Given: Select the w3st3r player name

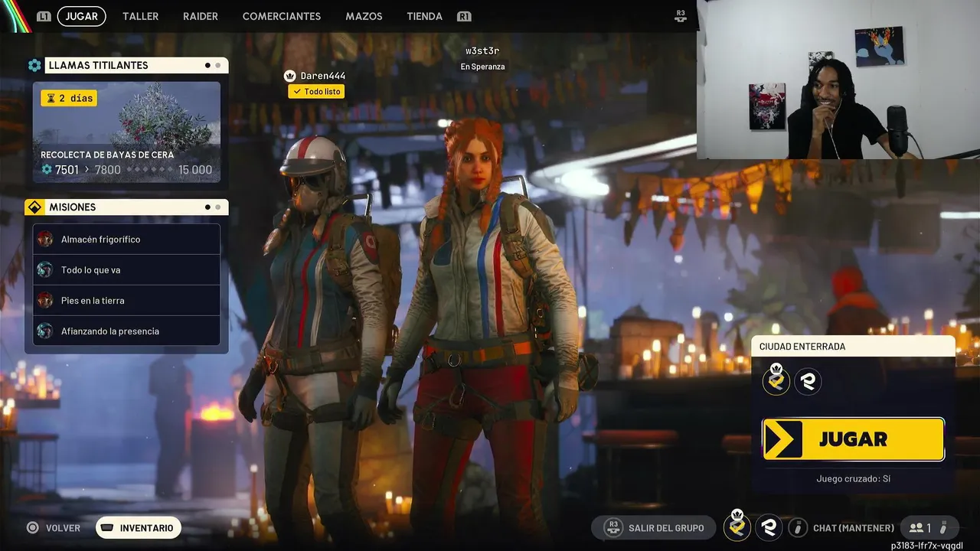Looking at the screenshot, I should point(482,51).
